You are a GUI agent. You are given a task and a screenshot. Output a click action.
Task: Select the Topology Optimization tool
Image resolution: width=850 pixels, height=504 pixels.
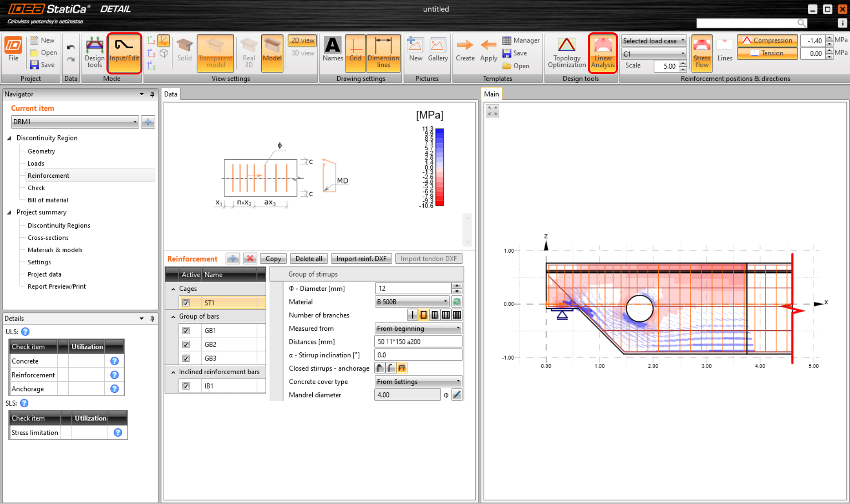pos(567,52)
